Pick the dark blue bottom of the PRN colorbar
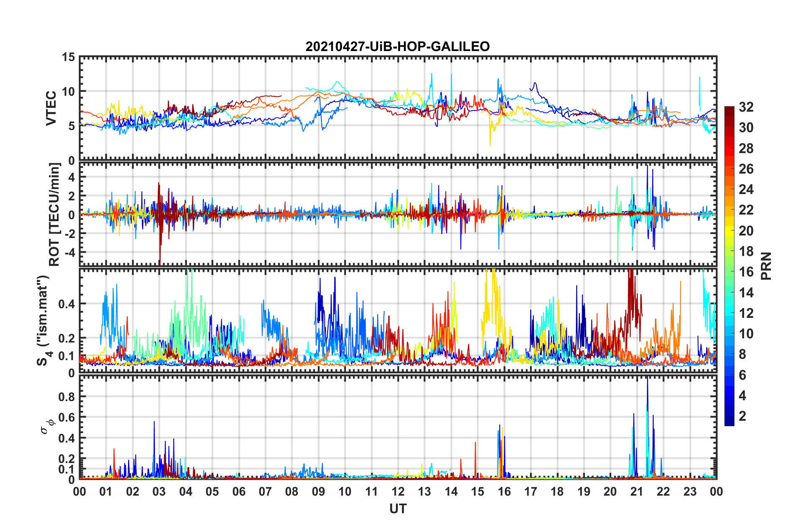The image size is (796, 532). point(729,422)
